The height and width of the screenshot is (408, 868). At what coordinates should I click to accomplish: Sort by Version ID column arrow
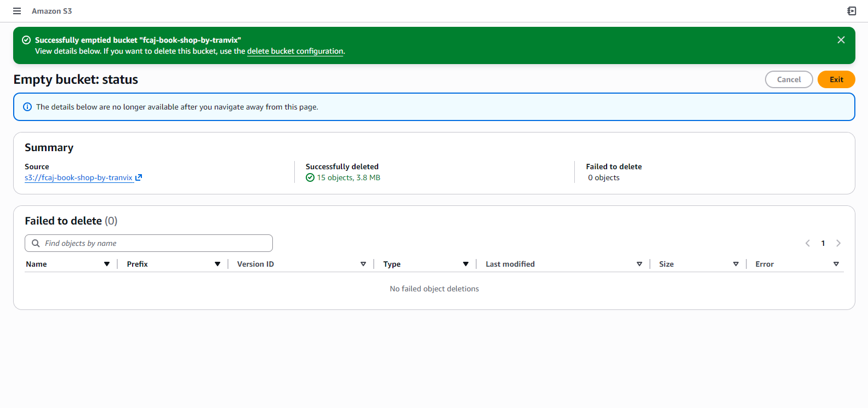click(363, 264)
